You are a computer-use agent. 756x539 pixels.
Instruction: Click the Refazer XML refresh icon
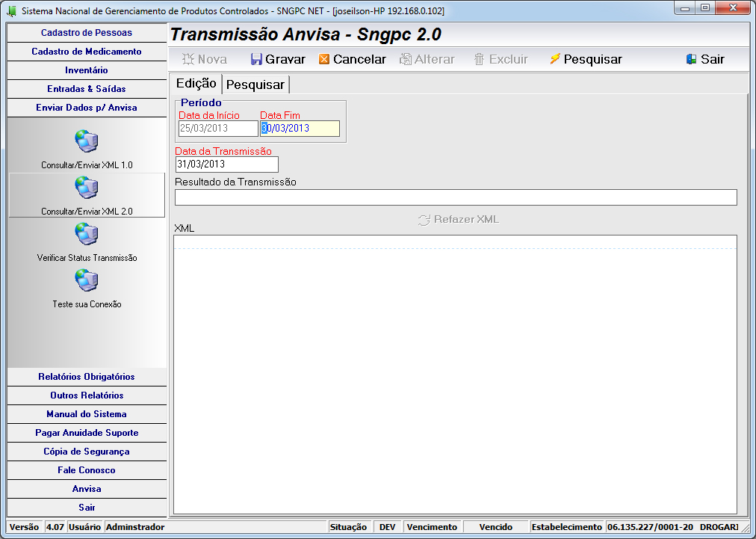424,220
